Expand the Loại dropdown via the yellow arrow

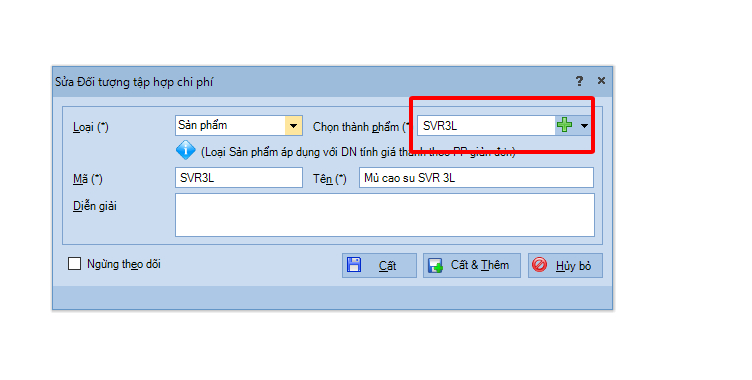coord(294,126)
